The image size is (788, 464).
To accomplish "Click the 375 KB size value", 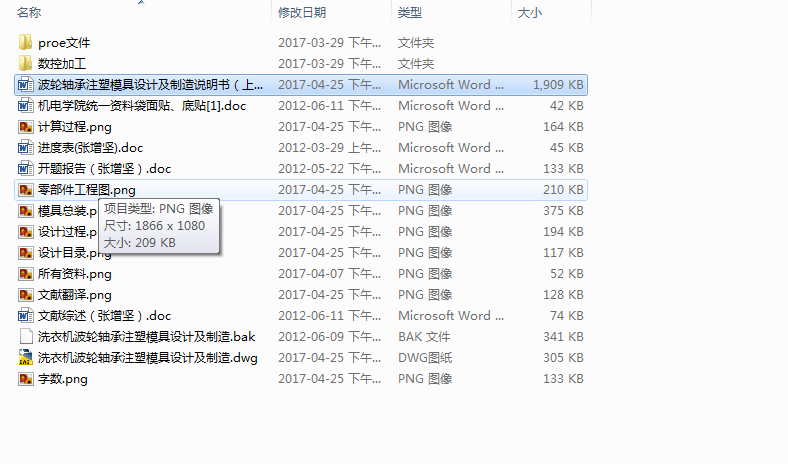I will (563, 211).
